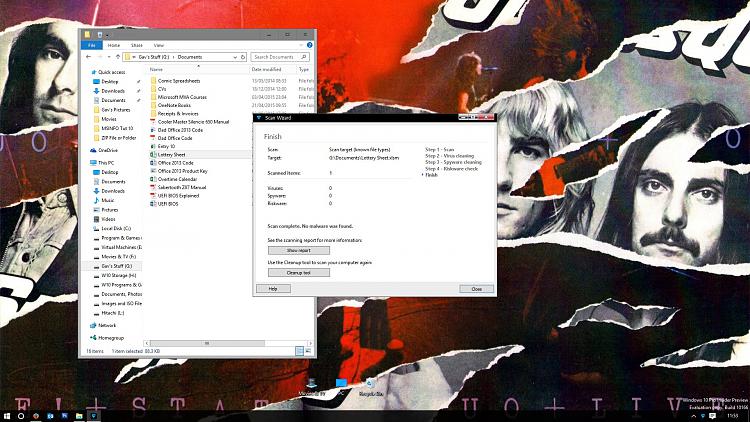The image size is (750, 422).
Task: Open W10 Storage (H:) drive
Action: pos(119,276)
